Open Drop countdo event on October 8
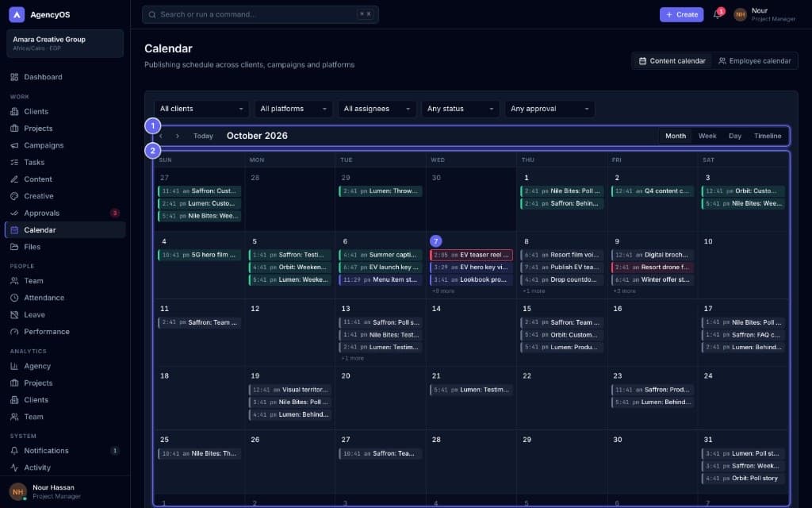 pyautogui.click(x=562, y=280)
